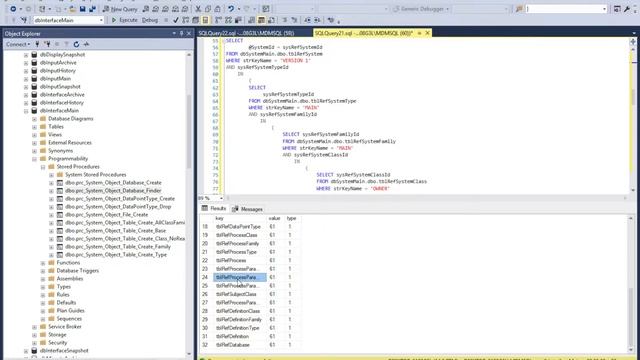Select the tblRefDatabase cell in row 32

pos(240,345)
